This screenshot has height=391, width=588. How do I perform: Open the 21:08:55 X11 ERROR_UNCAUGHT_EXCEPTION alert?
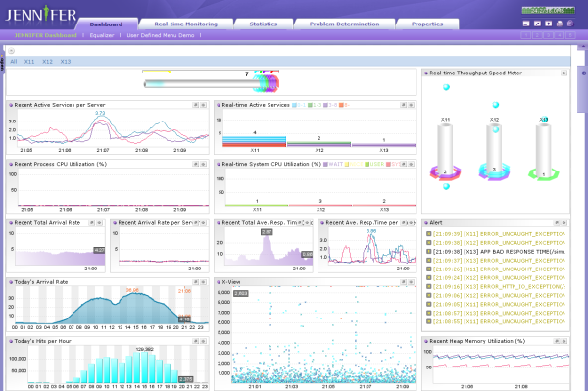pyautogui.click(x=499, y=321)
